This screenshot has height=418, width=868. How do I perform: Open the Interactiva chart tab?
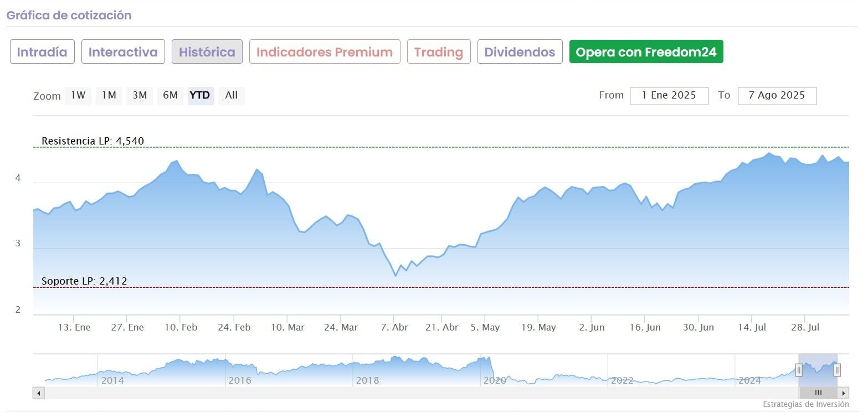pos(123,52)
